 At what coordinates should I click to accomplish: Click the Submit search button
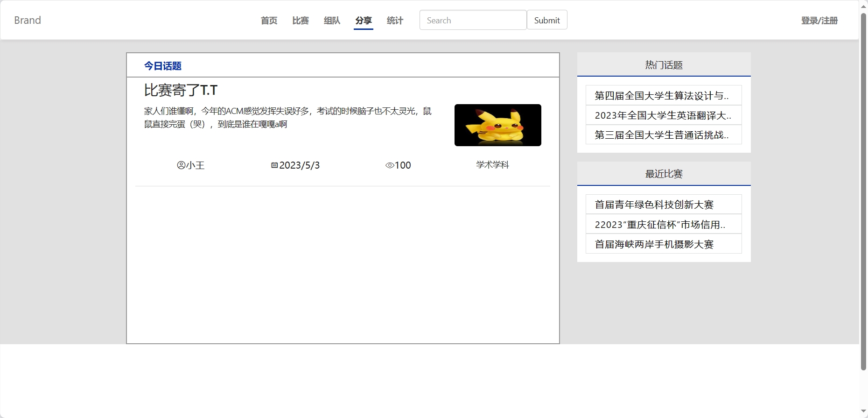(x=547, y=20)
